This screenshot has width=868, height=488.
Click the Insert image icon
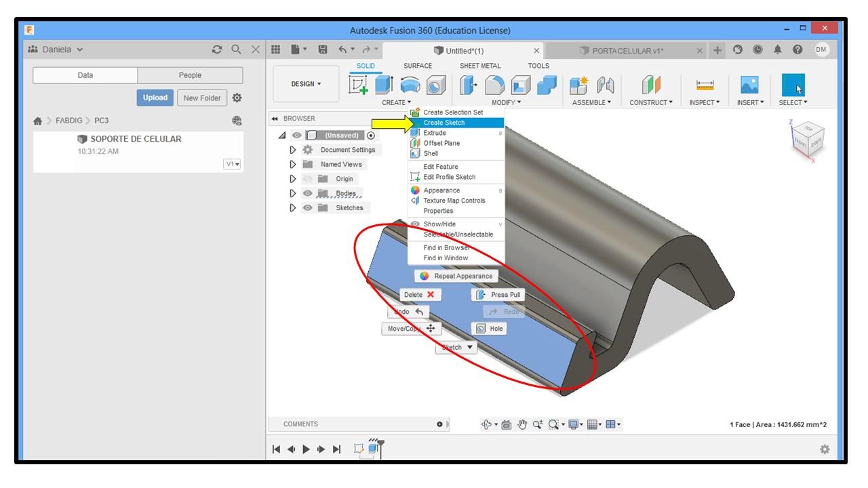(x=750, y=85)
